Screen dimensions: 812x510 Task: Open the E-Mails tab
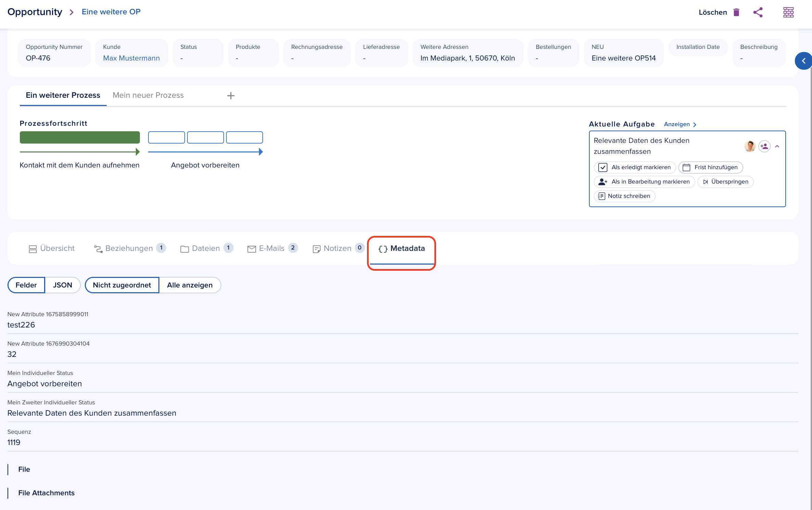(x=272, y=249)
